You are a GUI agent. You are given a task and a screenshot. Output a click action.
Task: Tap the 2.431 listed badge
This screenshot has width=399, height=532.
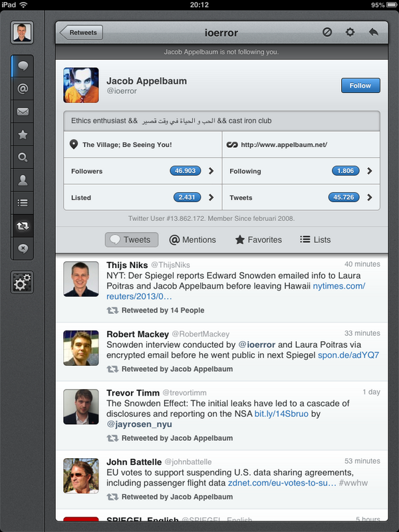(187, 197)
